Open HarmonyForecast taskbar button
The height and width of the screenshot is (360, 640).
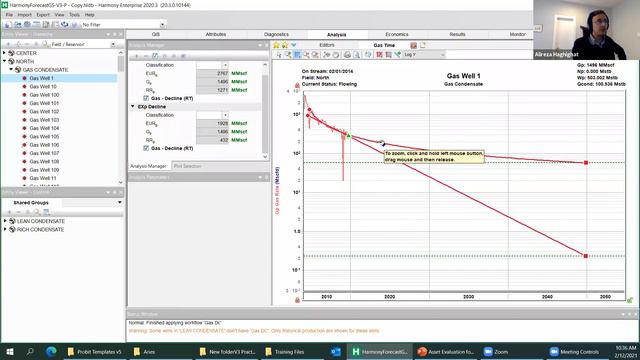coord(380,351)
